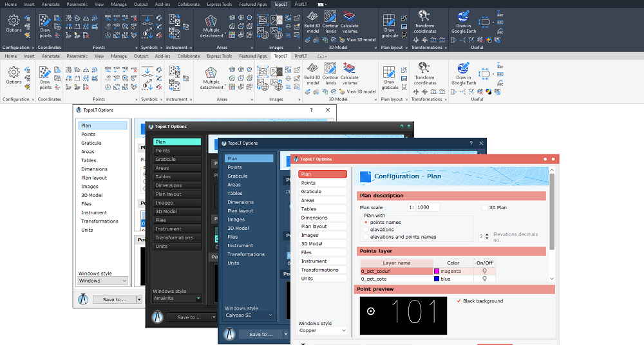
Task: Open Windows style dropdown showing Calypso SE
Action: coord(249,315)
